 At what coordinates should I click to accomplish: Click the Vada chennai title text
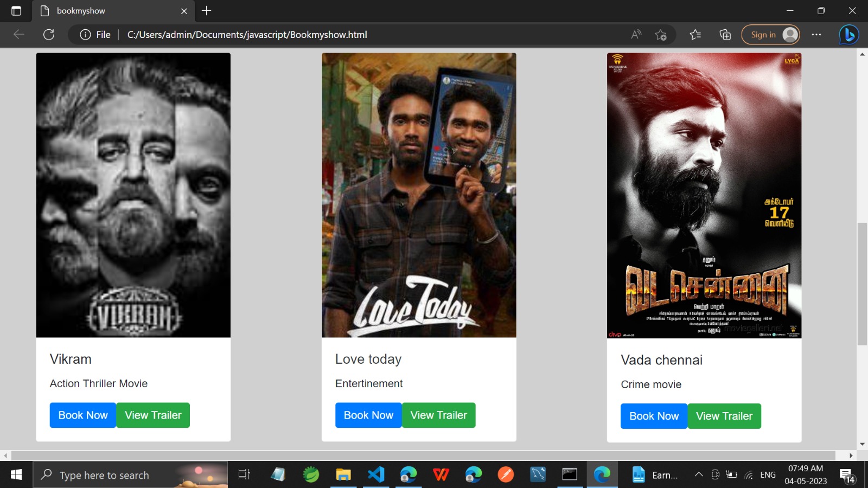tap(662, 360)
